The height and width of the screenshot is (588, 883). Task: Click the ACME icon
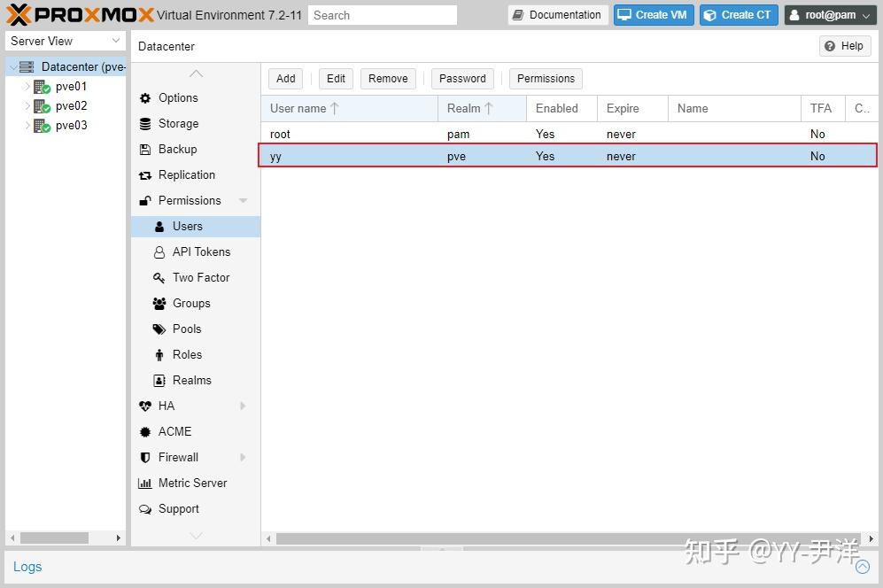[x=145, y=431]
